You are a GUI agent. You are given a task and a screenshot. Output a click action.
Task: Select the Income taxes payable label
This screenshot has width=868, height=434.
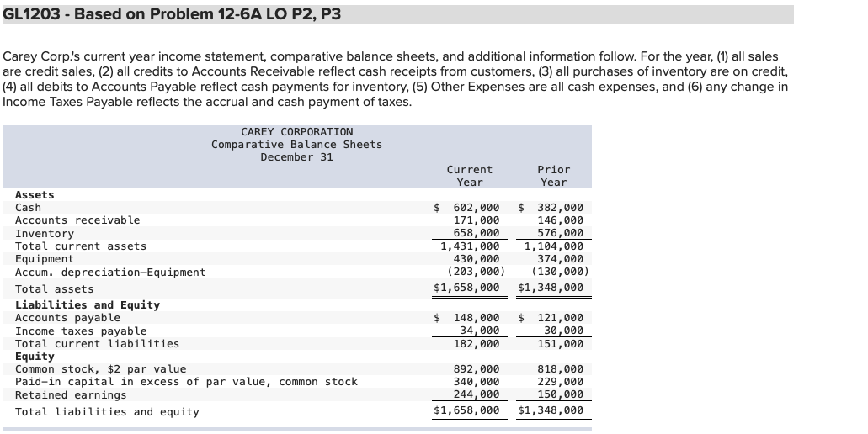[81, 331]
